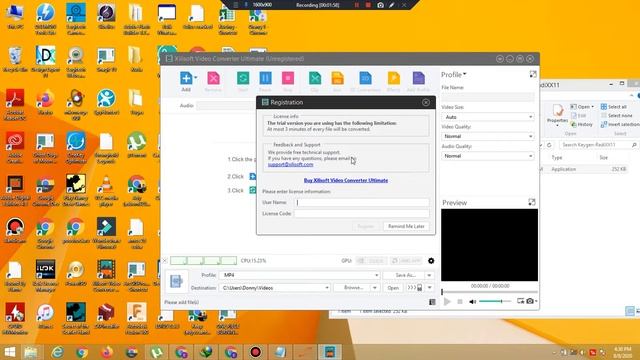Image resolution: width=640 pixels, height=360 pixels.
Task: Open Buy Xilisoft Video Converter Ultimate link
Action: [x=346, y=180]
